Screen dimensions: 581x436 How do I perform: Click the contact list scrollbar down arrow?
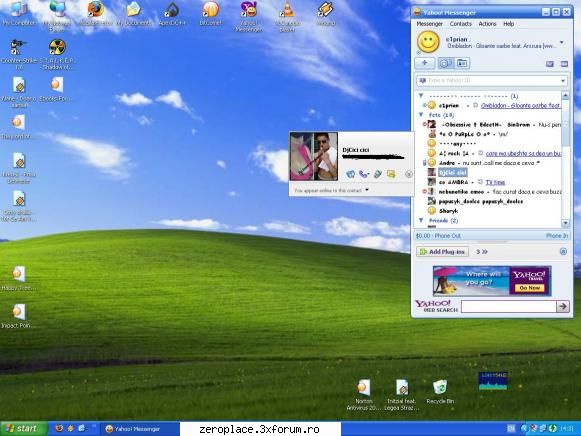(565, 223)
